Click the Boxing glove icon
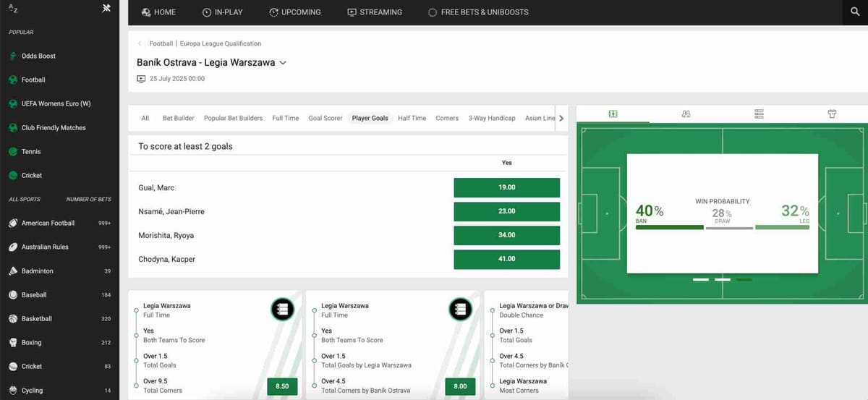 (x=13, y=342)
